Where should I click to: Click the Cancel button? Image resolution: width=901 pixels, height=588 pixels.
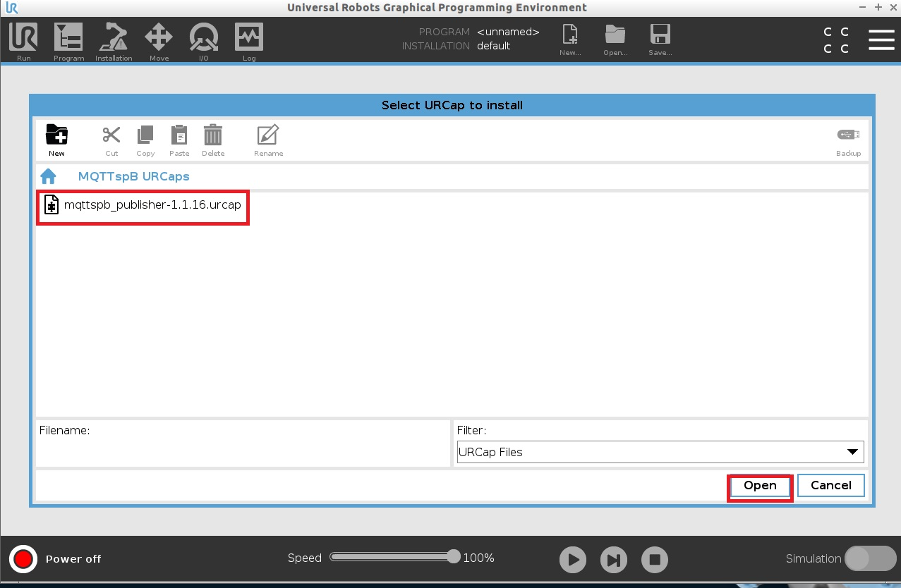pos(830,485)
